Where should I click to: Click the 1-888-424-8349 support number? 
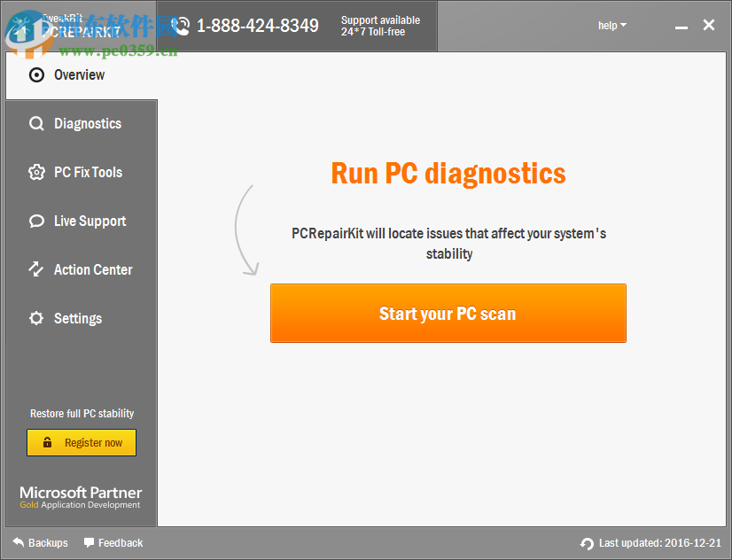(258, 26)
